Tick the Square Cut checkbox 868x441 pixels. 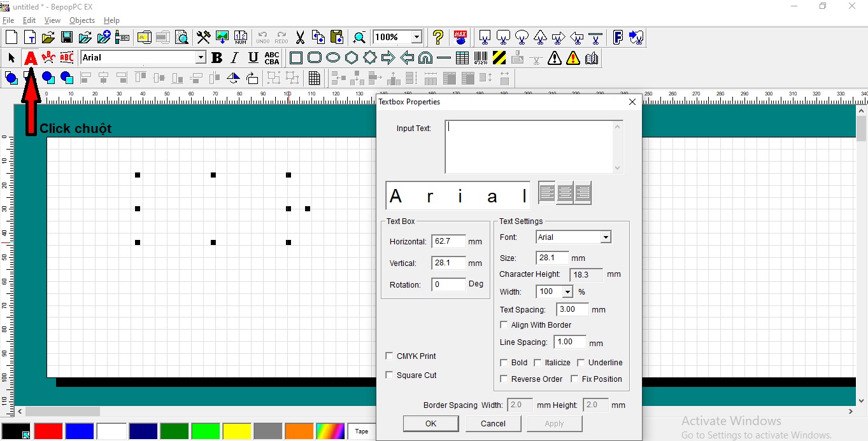point(390,375)
